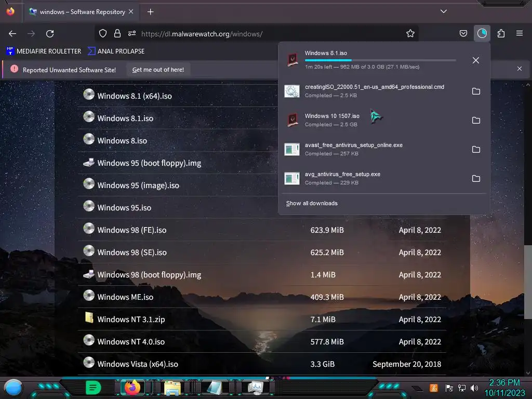The image size is (532, 399).
Task: Open the Windows 8.iso link
Action: tap(122, 141)
